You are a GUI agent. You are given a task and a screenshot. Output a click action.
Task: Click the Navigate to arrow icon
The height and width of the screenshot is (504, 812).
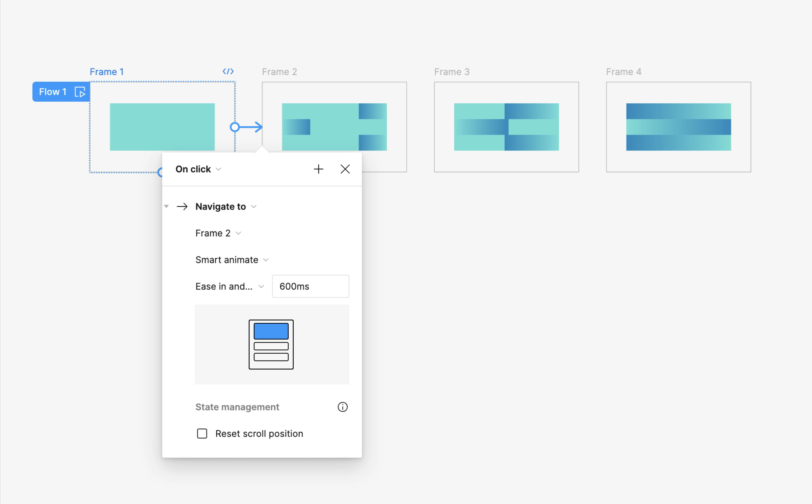click(182, 207)
